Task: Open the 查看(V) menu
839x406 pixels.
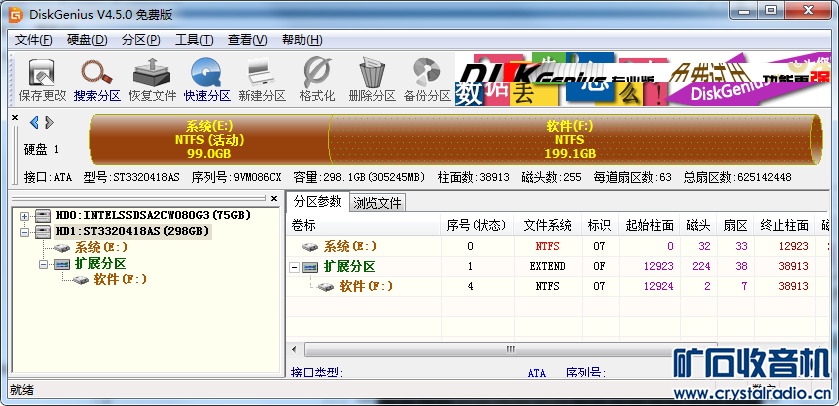Action: pos(247,40)
